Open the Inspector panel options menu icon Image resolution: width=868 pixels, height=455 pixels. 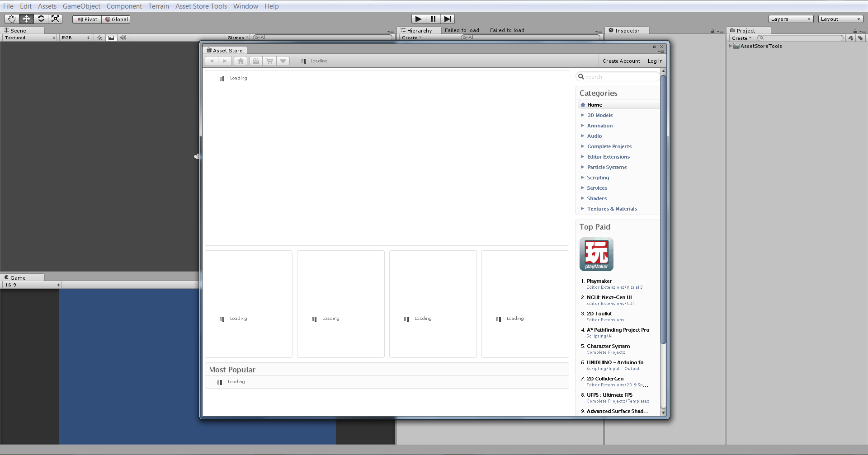[x=720, y=32]
